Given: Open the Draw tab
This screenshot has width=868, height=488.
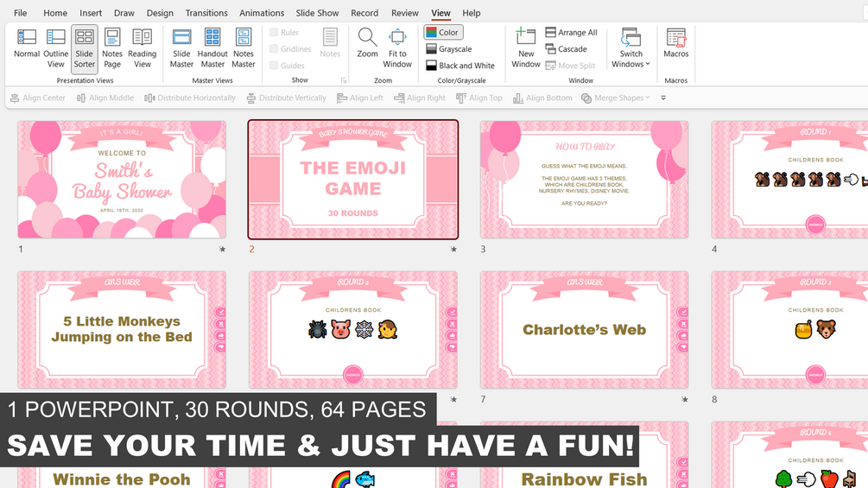Looking at the screenshot, I should tap(124, 13).
